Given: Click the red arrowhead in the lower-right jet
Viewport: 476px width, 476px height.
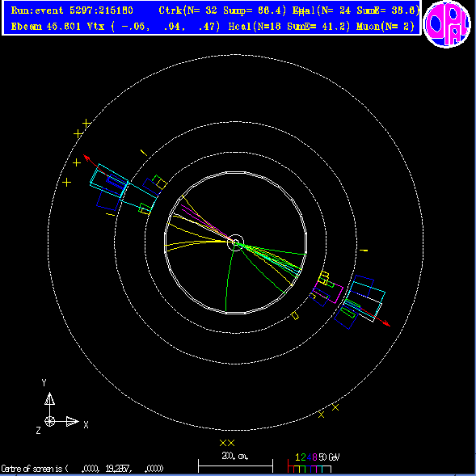Looking at the screenshot, I should pyautogui.click(x=386, y=323).
